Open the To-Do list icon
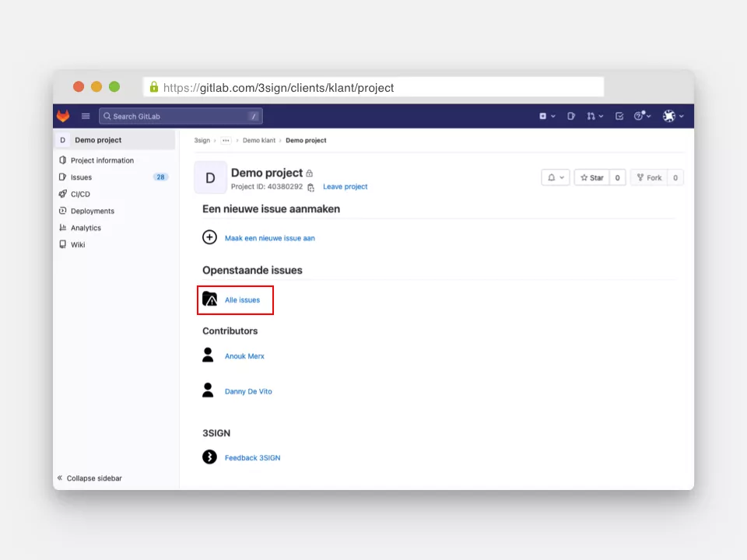 pyautogui.click(x=619, y=116)
